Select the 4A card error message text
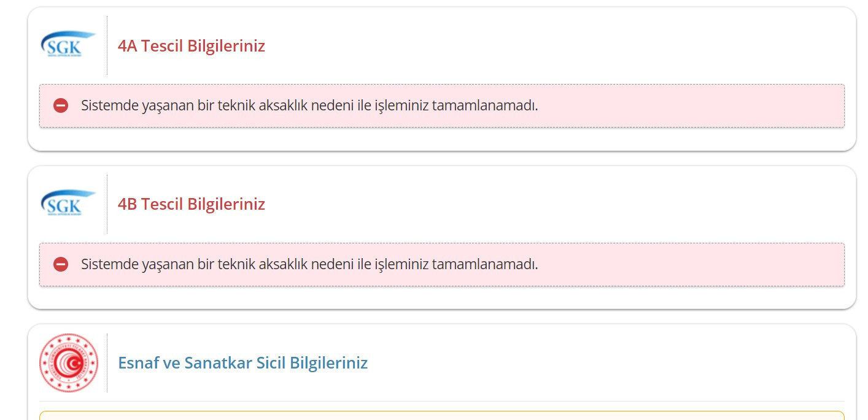This screenshot has height=420, width=868. click(x=309, y=105)
